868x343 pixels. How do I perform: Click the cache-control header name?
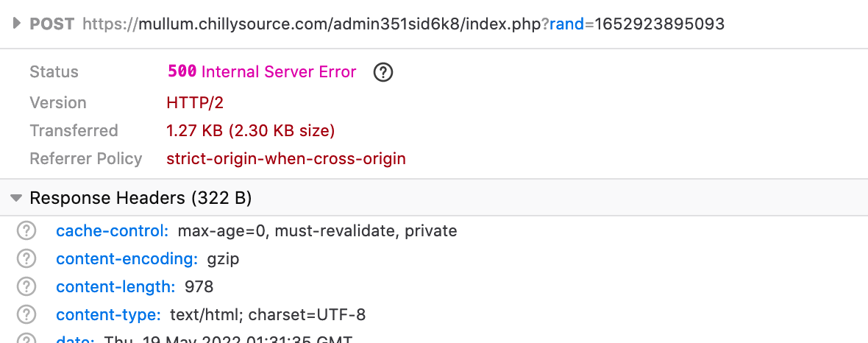pyautogui.click(x=113, y=231)
